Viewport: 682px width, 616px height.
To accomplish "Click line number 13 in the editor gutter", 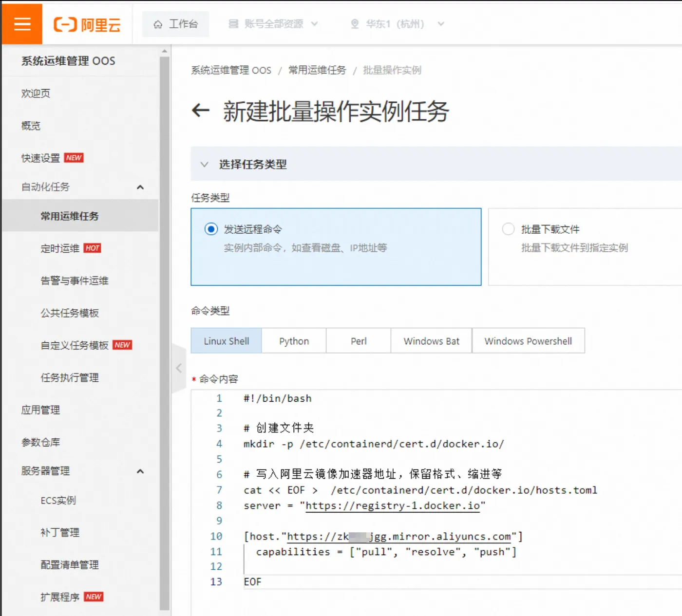I will (216, 581).
